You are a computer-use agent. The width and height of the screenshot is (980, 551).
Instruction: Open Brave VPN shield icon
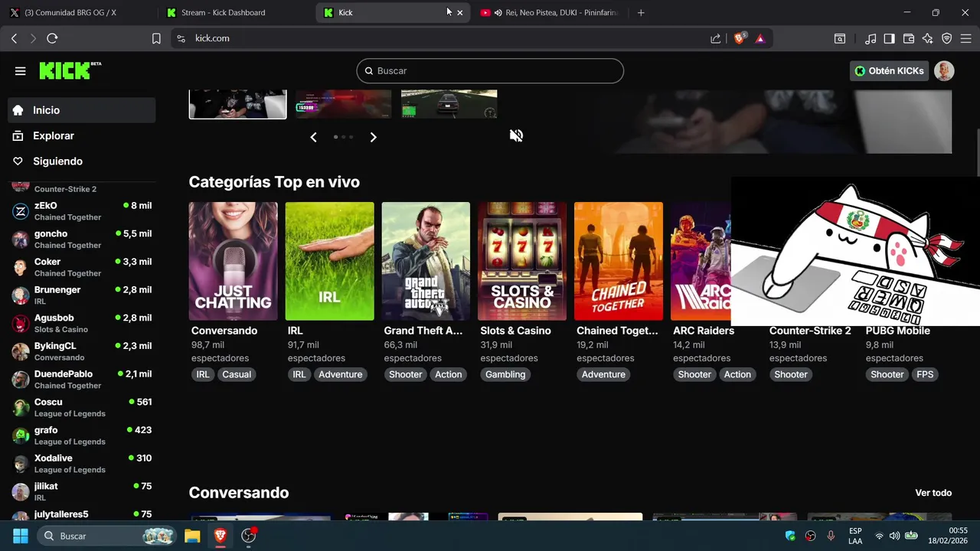click(x=946, y=38)
